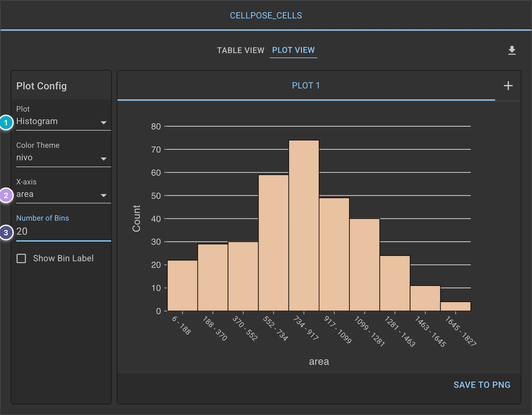Switch to the Table View tab
This screenshot has height=415, width=532.
(240, 50)
